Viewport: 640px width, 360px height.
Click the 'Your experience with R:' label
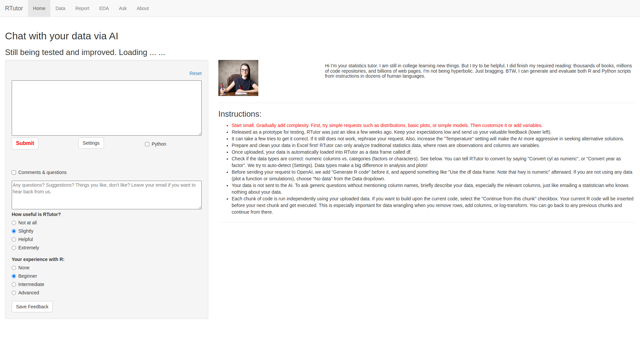tap(38, 259)
